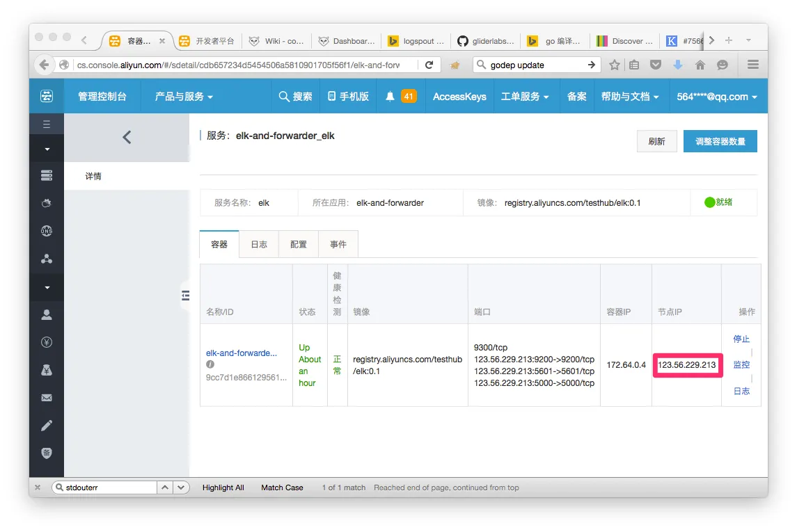Open the DNS globe icon in sidebar
Image resolution: width=797 pixels, height=532 pixels.
[46, 230]
